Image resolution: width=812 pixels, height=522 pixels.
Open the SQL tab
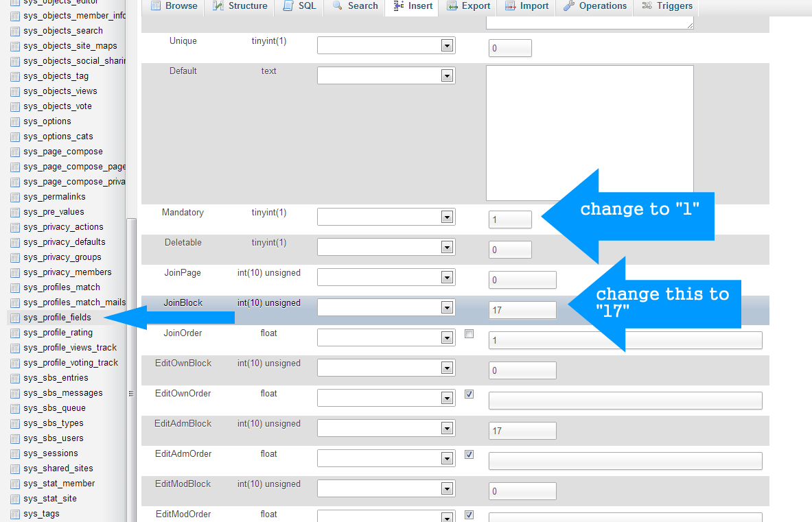coord(299,6)
